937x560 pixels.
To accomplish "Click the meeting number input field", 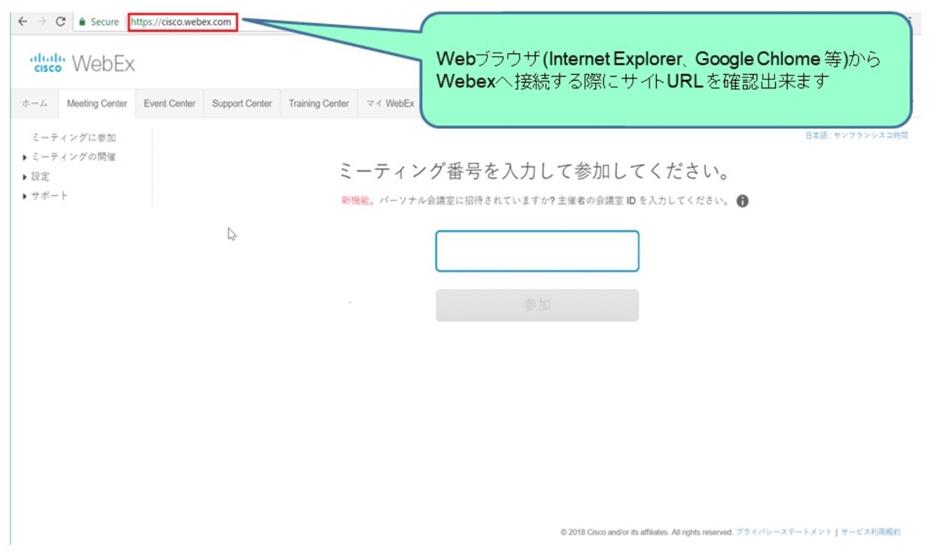I will pos(537,251).
